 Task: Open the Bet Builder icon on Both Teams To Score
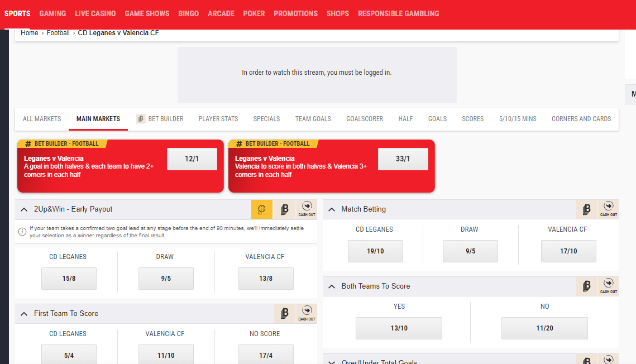pos(586,286)
